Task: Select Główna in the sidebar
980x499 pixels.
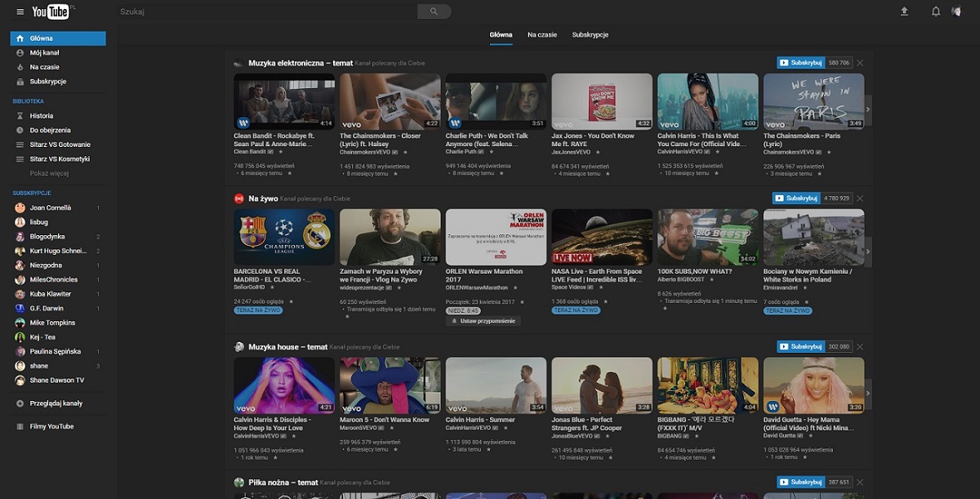Action: 58,38
